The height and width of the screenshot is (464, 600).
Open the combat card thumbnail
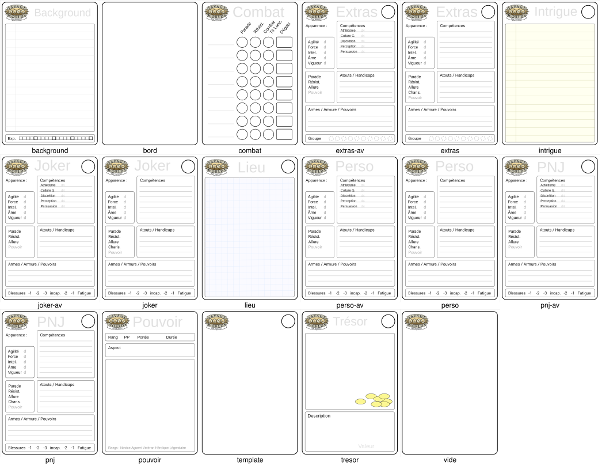(x=250, y=73)
